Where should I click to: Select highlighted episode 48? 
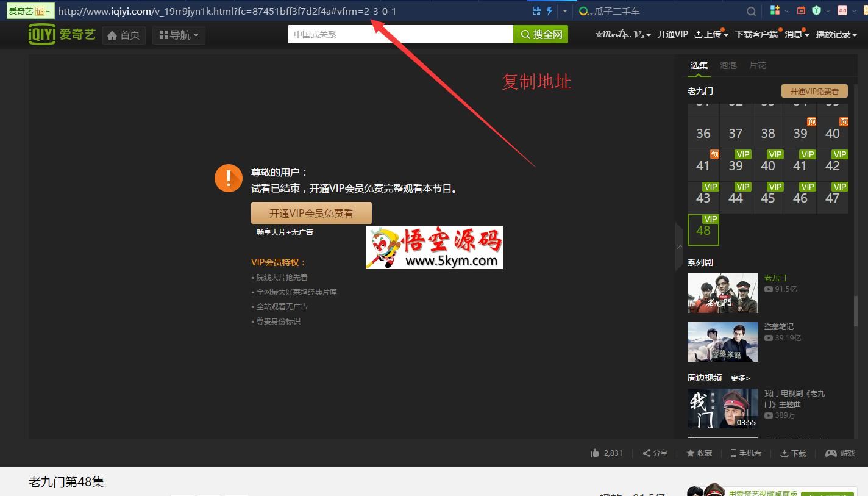703,230
